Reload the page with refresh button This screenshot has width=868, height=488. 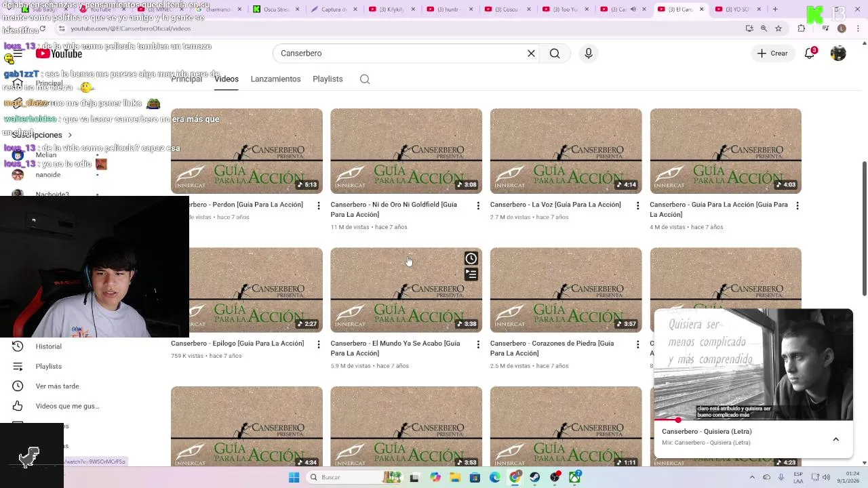tap(43, 28)
